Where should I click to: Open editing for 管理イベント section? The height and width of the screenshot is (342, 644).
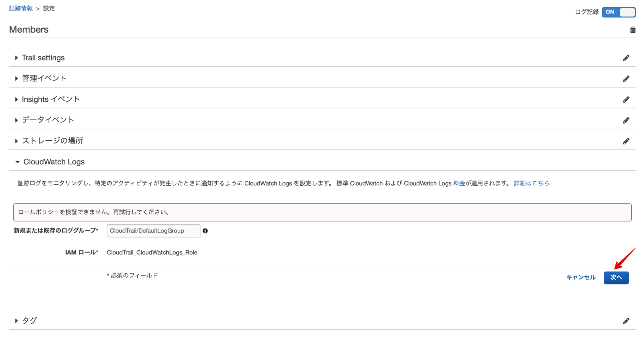point(626,78)
